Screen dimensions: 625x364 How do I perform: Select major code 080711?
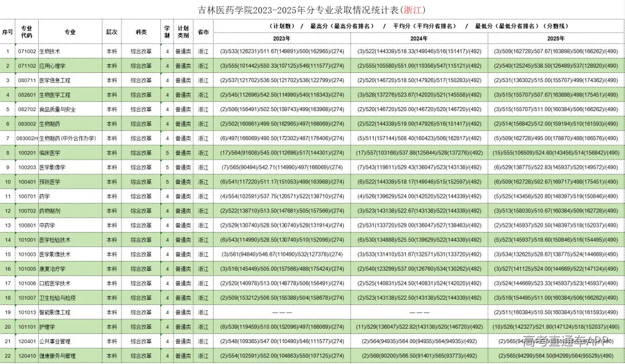(x=27, y=80)
